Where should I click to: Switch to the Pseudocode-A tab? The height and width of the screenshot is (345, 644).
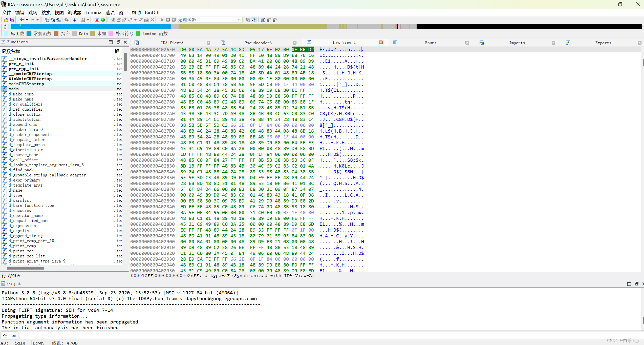[x=258, y=43]
